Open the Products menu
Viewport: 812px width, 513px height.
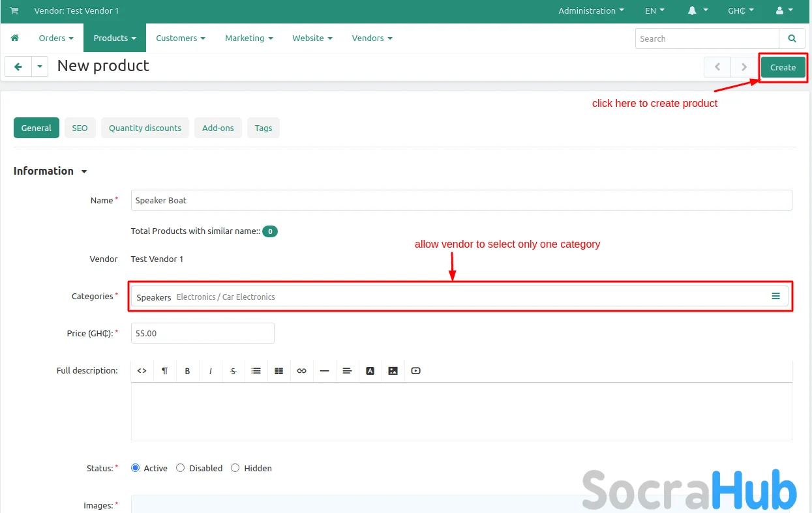(115, 38)
